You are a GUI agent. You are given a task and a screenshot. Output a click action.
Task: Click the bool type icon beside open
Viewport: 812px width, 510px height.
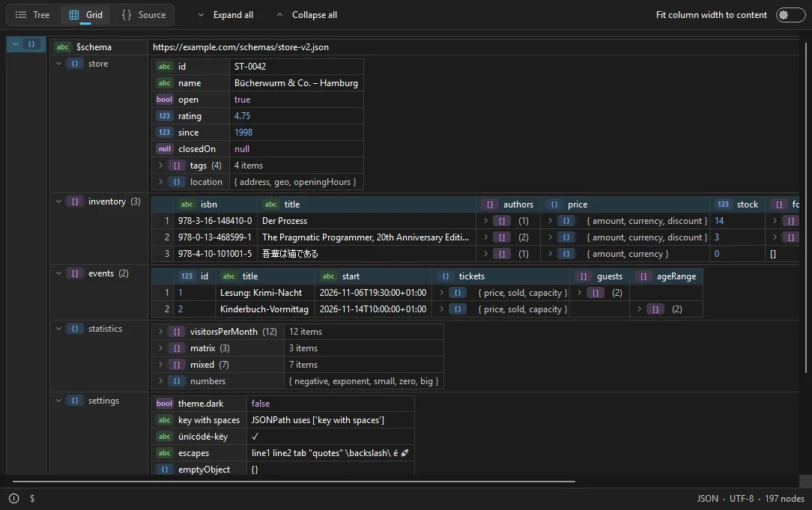pos(165,100)
